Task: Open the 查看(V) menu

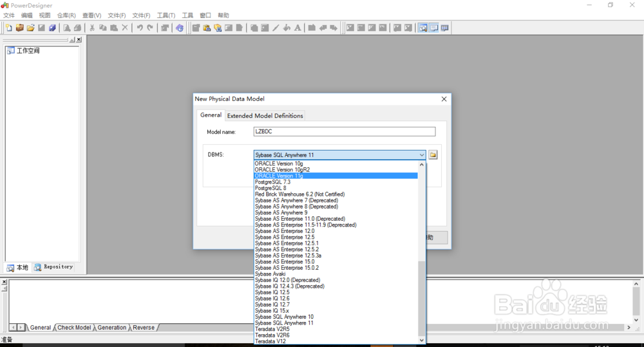Action: click(x=91, y=15)
